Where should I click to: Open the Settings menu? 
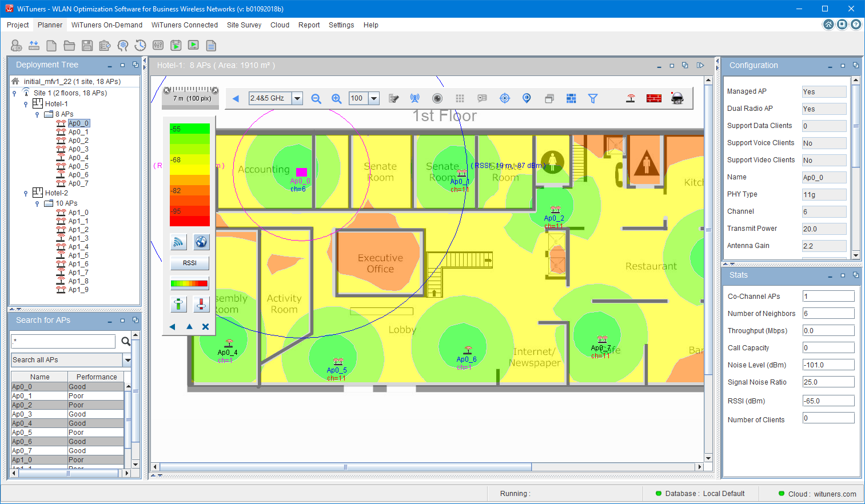[341, 25]
